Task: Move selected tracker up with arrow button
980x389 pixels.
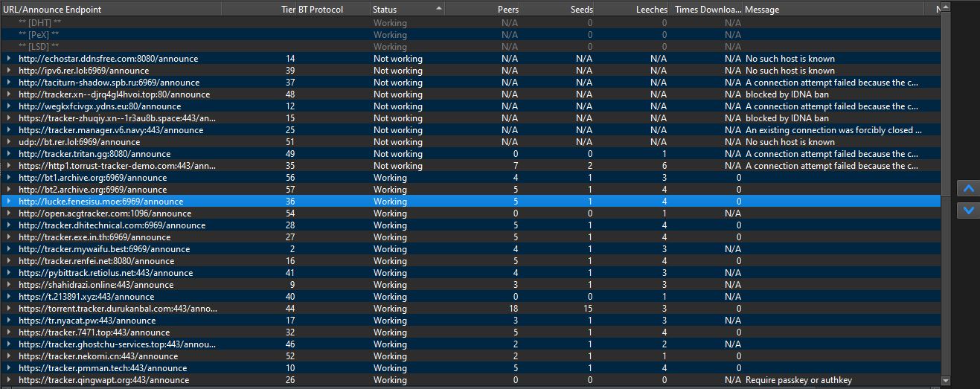Action: pos(968,189)
